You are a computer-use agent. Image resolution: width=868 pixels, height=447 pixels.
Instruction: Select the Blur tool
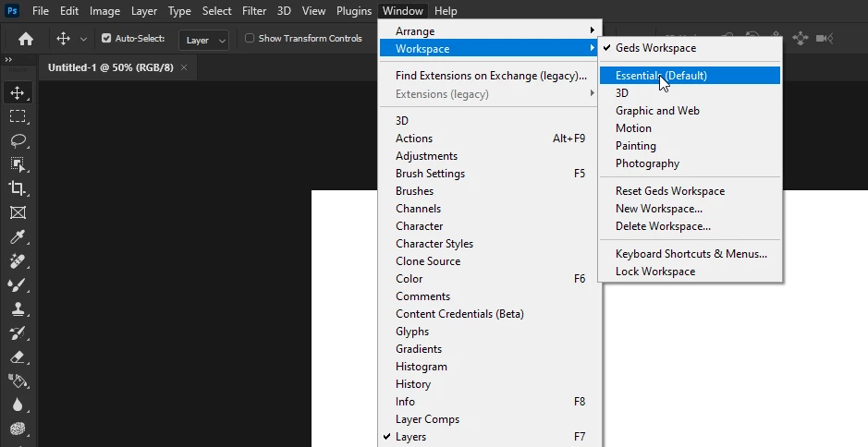(x=18, y=405)
